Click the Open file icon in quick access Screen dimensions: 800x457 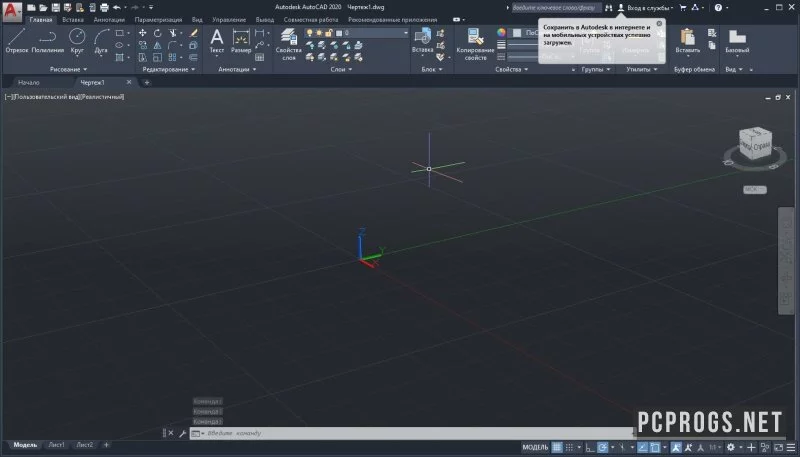[43, 7]
